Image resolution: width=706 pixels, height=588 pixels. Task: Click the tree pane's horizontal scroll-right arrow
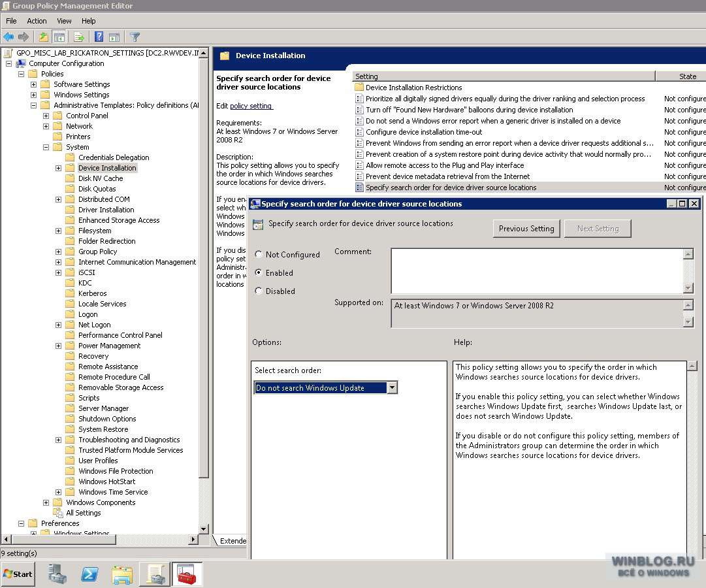tap(193, 539)
